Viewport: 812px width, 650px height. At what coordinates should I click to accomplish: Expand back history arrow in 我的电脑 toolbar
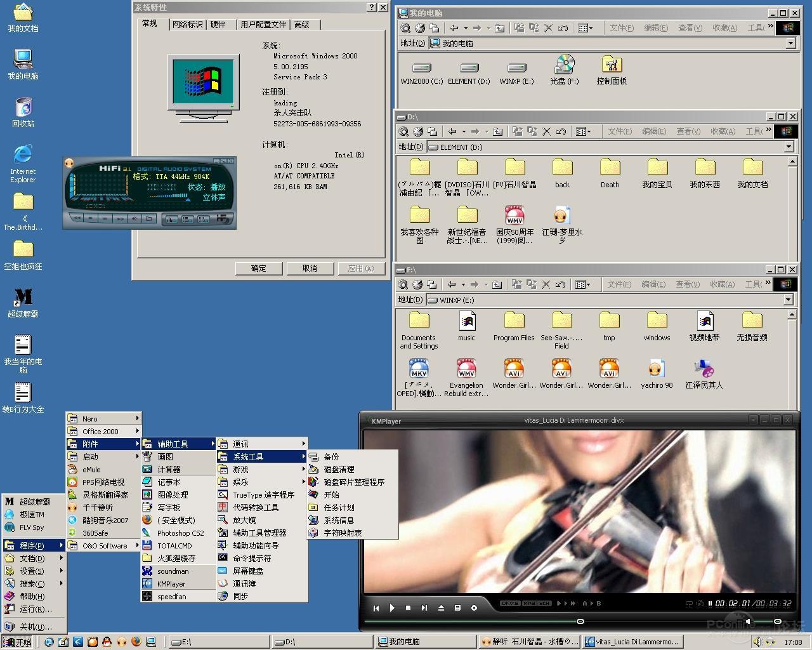point(466,28)
